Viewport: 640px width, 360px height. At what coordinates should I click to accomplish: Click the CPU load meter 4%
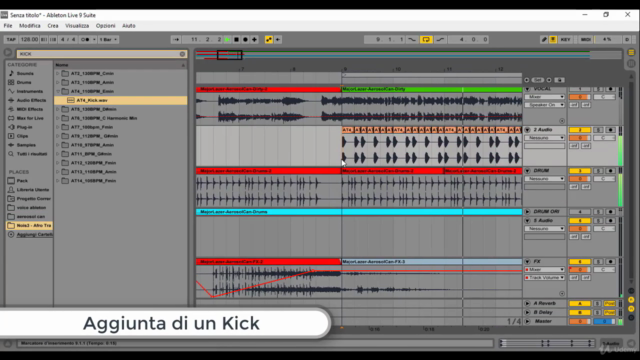607,40
